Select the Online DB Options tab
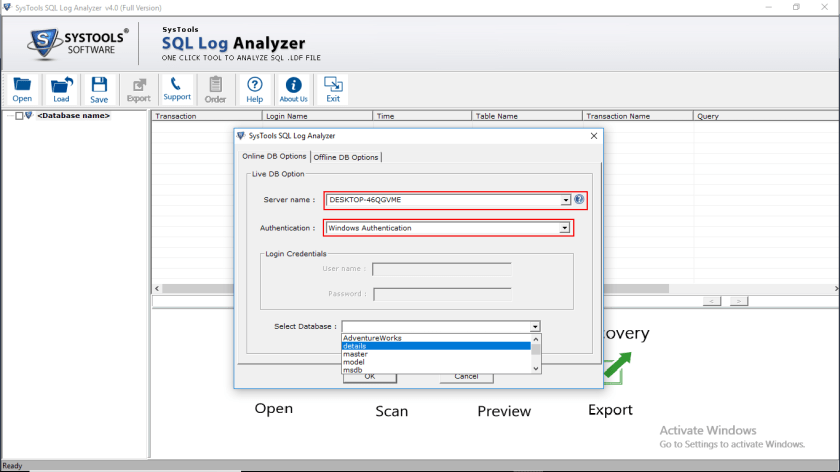840x472 pixels. coord(273,156)
